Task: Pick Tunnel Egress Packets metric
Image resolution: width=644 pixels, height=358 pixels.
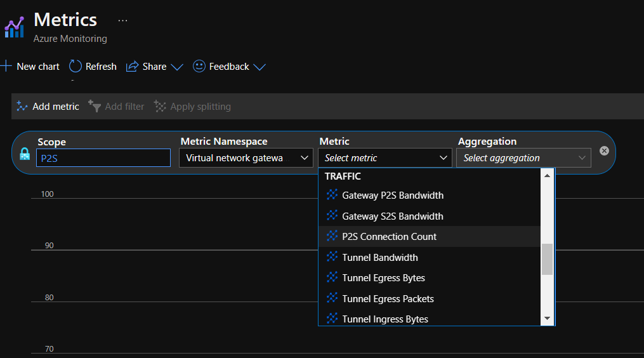Action: 429,299
